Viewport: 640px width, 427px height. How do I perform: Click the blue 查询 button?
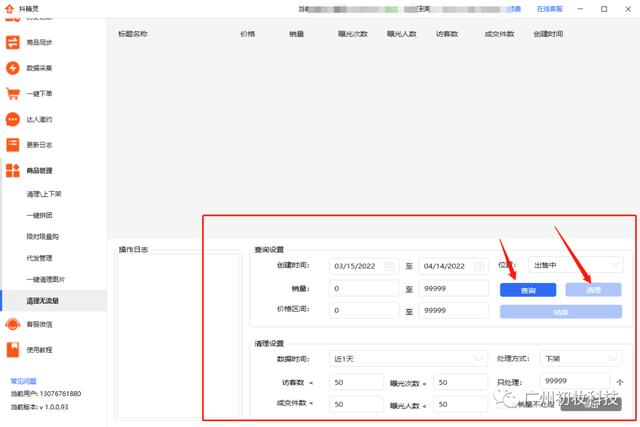(x=528, y=289)
